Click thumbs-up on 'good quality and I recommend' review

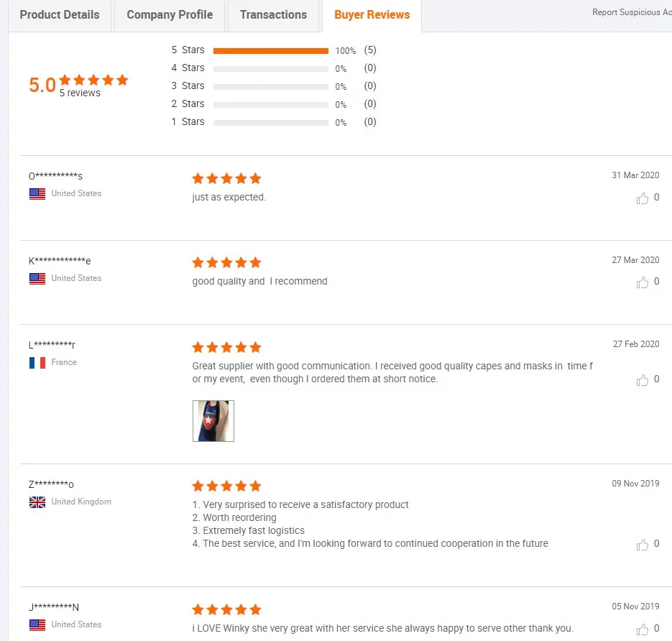pos(642,282)
